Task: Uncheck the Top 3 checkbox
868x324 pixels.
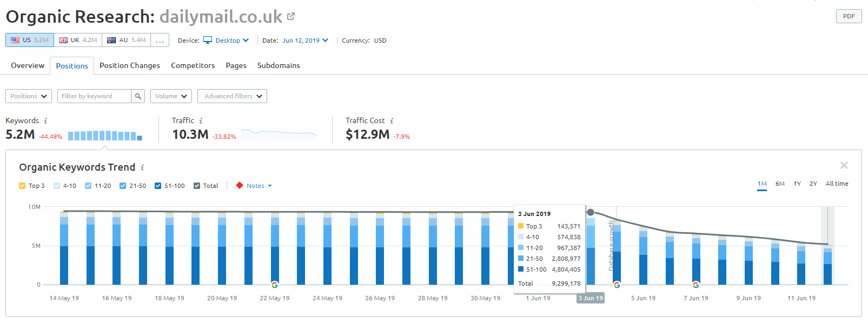Action: (22, 186)
